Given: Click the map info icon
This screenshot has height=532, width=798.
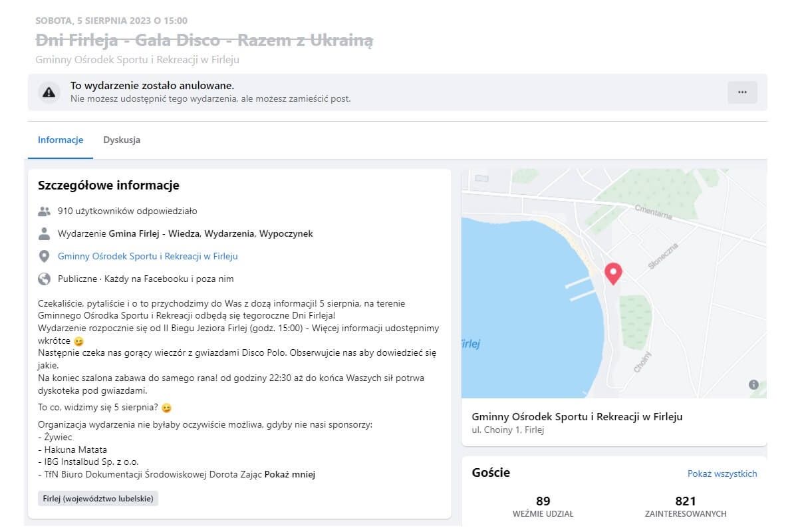Looking at the screenshot, I should (753, 384).
